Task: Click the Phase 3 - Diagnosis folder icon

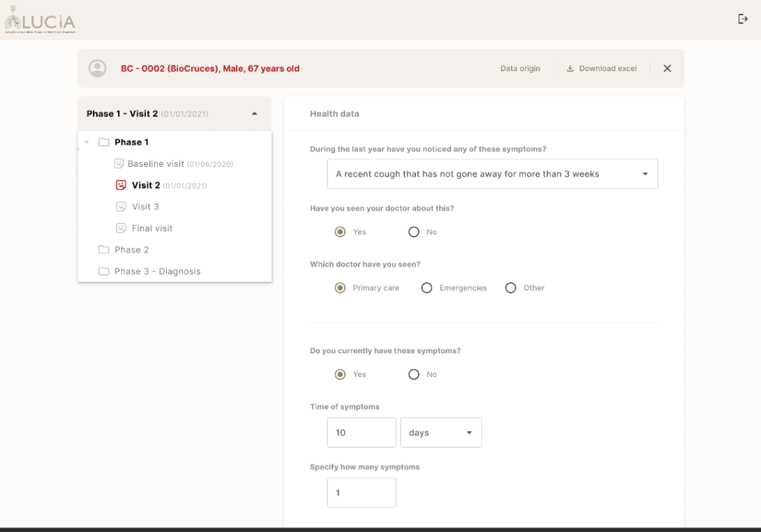Action: tap(104, 272)
